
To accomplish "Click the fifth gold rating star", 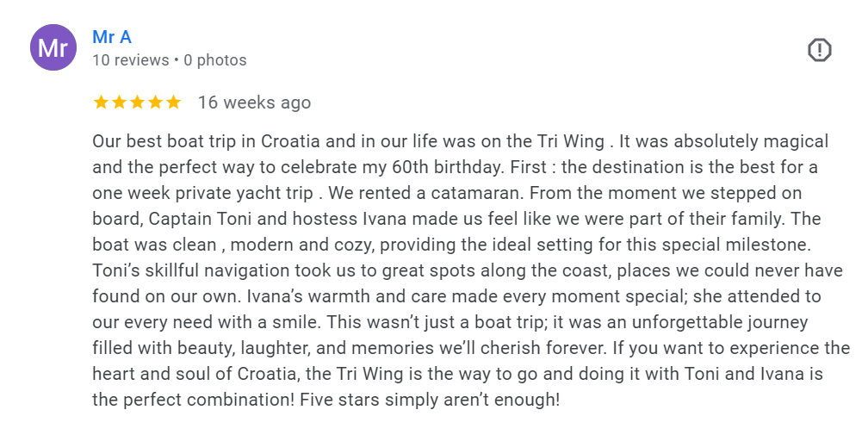I will (173, 102).
